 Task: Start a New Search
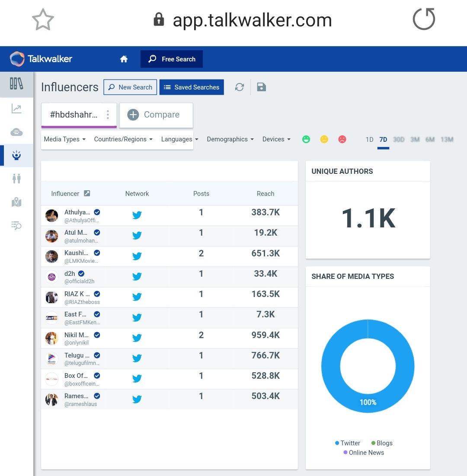pyautogui.click(x=130, y=87)
